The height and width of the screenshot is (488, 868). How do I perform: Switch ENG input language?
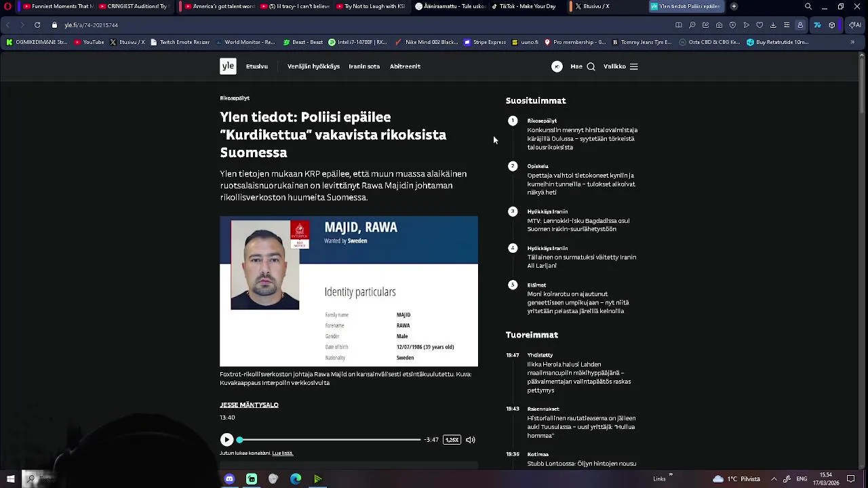(802, 479)
